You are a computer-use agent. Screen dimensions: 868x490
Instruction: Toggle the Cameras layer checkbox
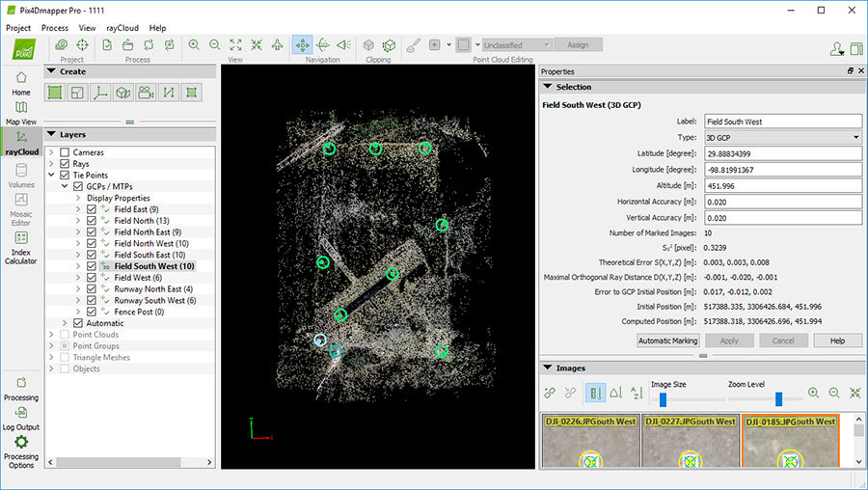(65, 152)
